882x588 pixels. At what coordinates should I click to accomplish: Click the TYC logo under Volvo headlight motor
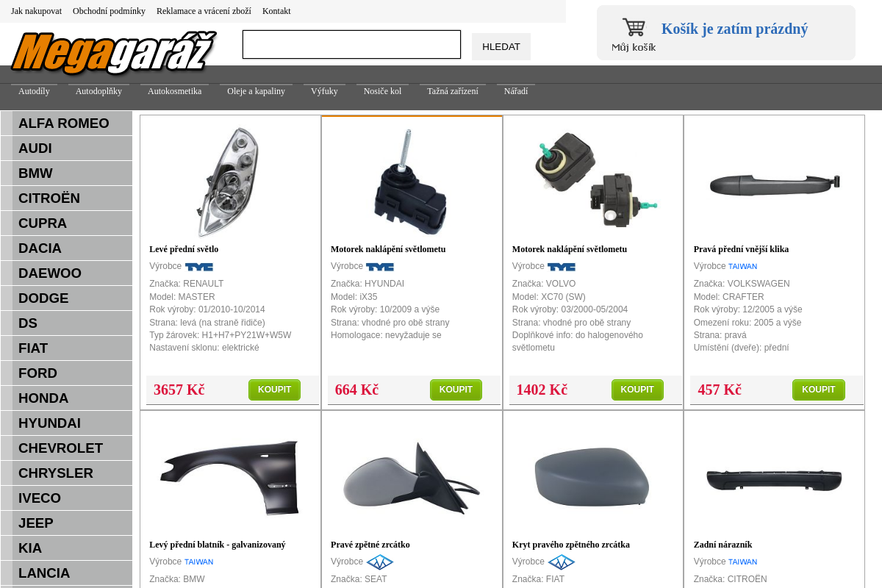point(562,267)
